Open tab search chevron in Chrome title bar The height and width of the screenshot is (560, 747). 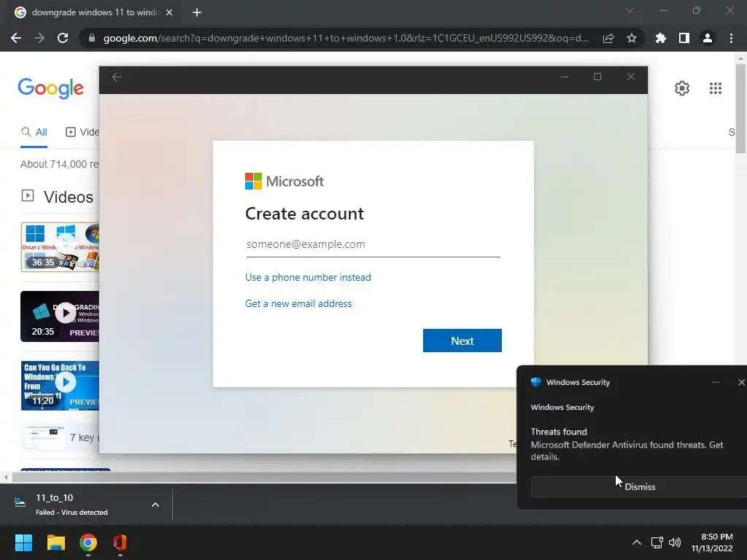tap(630, 10)
